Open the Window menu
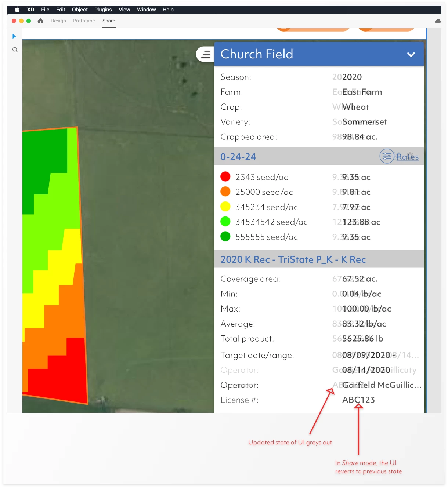 [146, 10]
